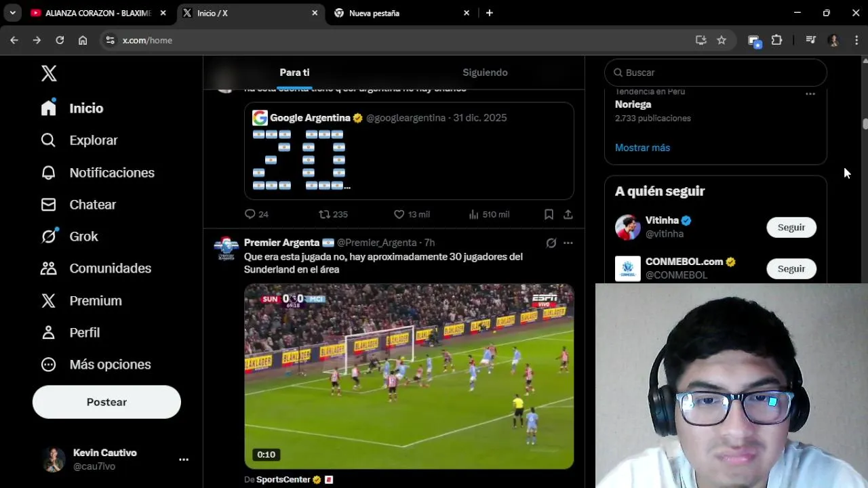Open Premium in the sidebar
Image resolution: width=868 pixels, height=488 pixels.
tap(81, 301)
